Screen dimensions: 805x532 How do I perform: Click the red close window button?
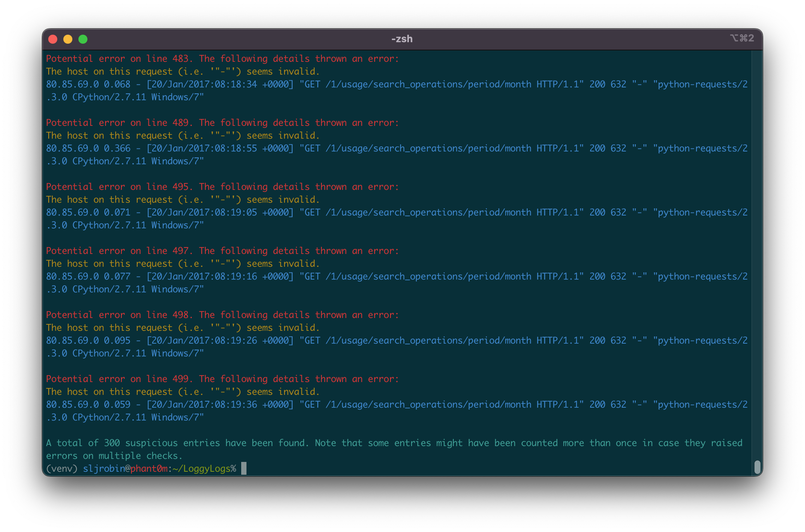(x=53, y=39)
